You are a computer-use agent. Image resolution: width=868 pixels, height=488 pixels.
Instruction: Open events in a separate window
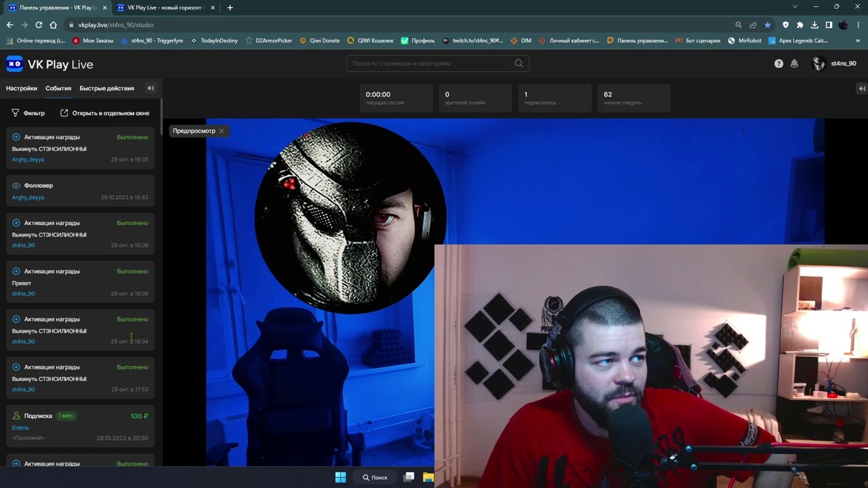pos(104,113)
